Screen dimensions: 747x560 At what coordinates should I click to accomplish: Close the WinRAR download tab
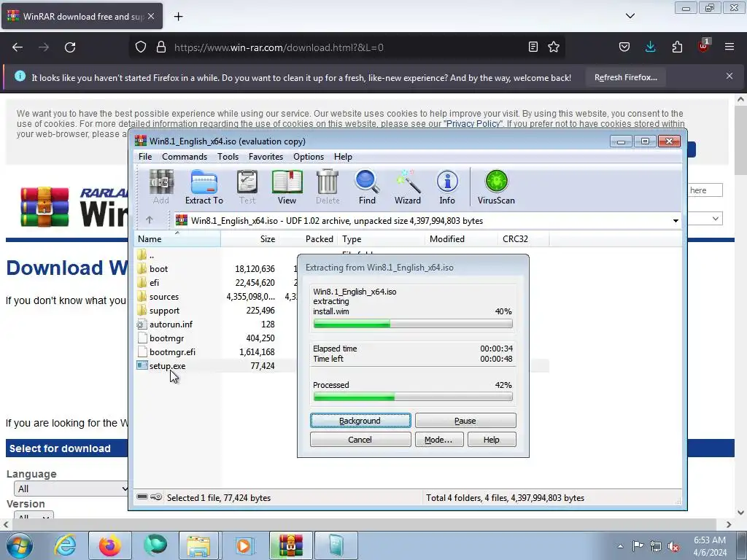(151, 16)
